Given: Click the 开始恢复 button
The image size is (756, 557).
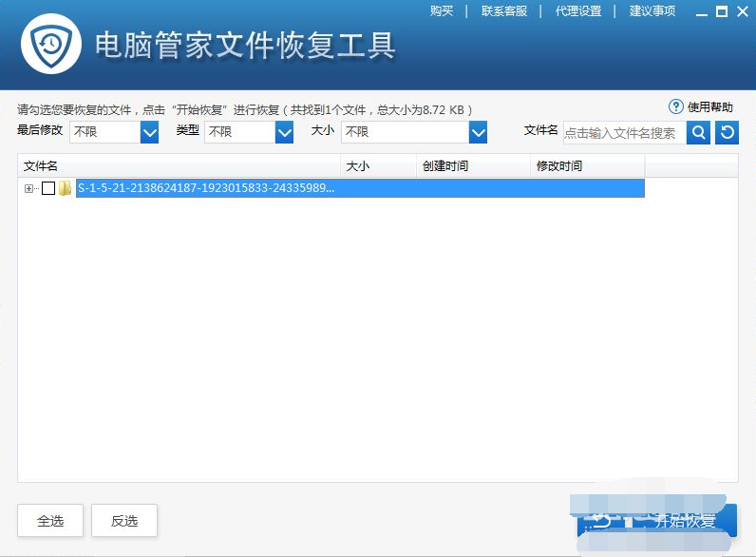Looking at the screenshot, I should click(x=657, y=521).
